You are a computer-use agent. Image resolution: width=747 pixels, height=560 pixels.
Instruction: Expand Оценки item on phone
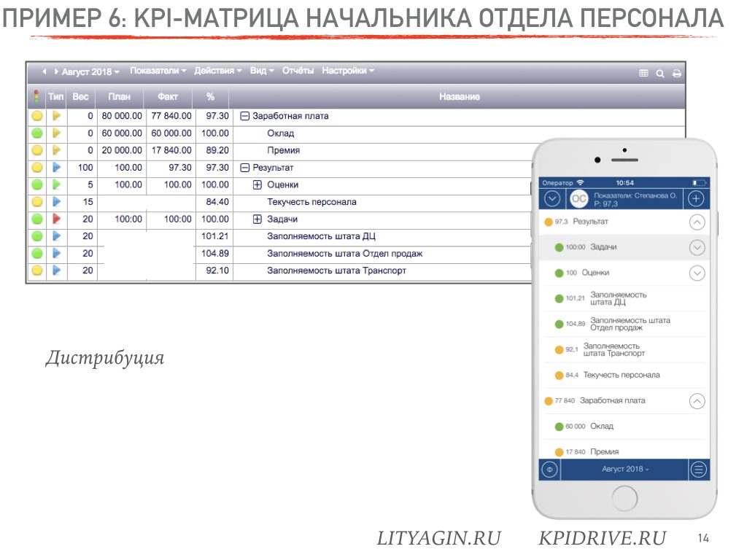(697, 273)
